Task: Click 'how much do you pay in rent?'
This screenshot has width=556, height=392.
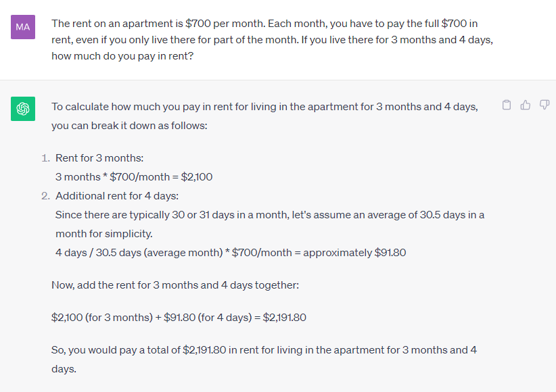Action: click(122, 56)
